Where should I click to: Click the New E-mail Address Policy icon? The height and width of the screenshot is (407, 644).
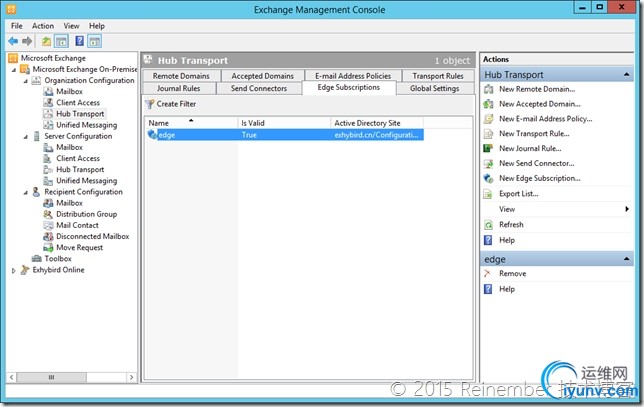[488, 119]
